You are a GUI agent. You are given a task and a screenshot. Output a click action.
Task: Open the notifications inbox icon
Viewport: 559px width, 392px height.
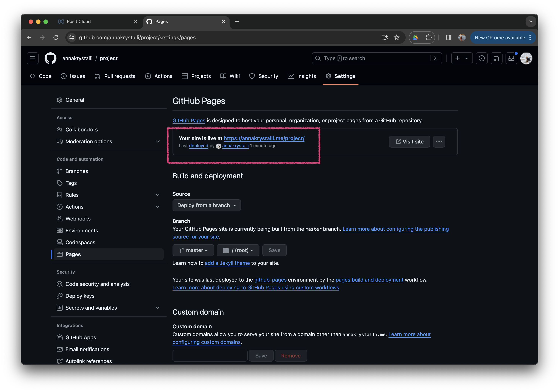511,58
